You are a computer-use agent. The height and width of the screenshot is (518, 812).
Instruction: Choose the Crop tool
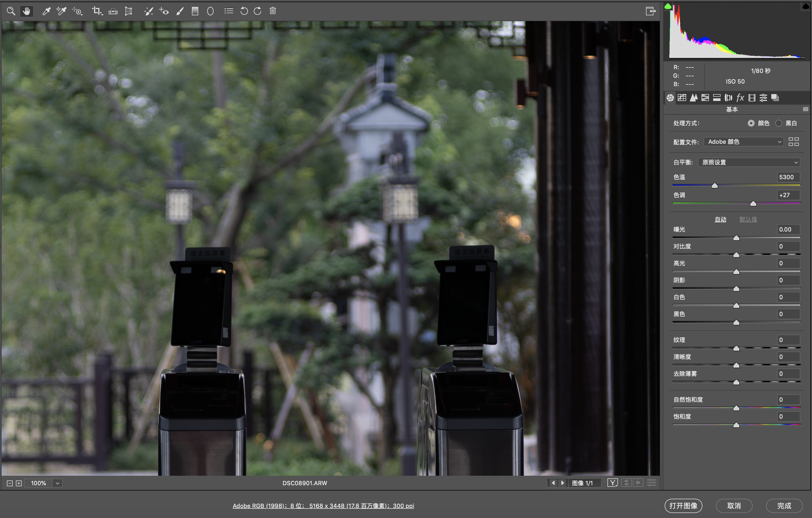(97, 11)
